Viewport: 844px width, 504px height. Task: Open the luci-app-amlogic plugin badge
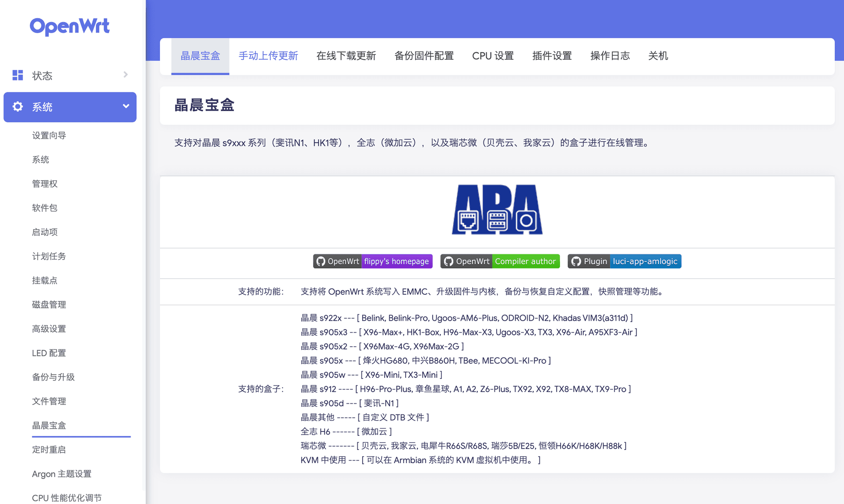click(624, 261)
